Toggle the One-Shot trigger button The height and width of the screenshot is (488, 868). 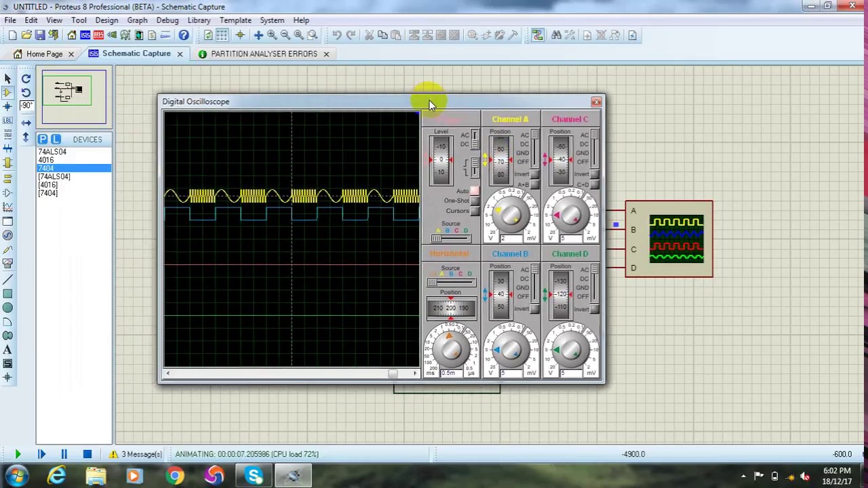[x=475, y=201]
